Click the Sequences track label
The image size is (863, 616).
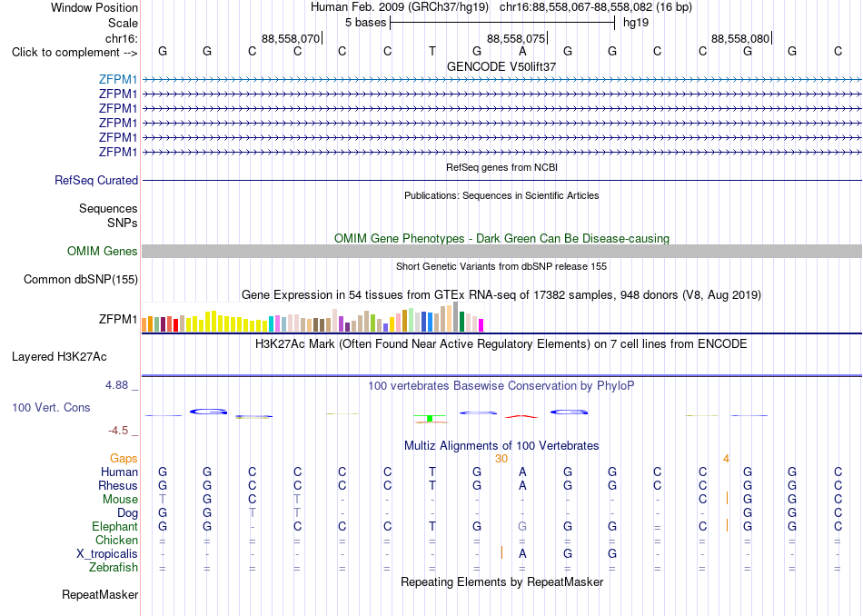[x=108, y=208]
